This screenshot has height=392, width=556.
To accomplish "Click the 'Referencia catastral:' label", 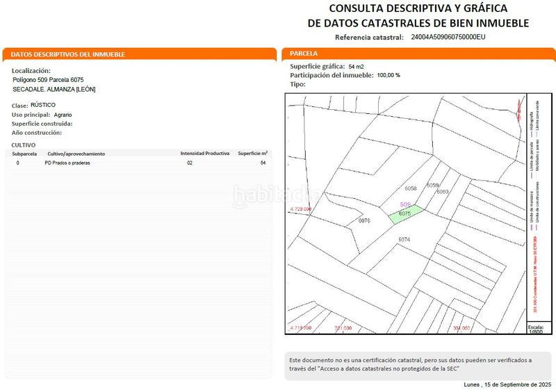I will tap(369, 38).
